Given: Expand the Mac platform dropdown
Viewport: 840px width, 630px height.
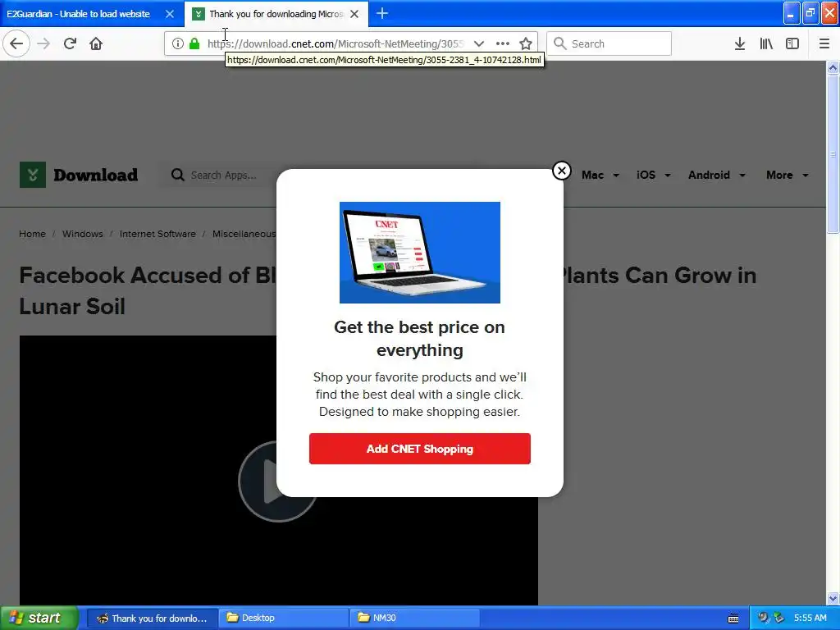Looking at the screenshot, I should pyautogui.click(x=600, y=176).
